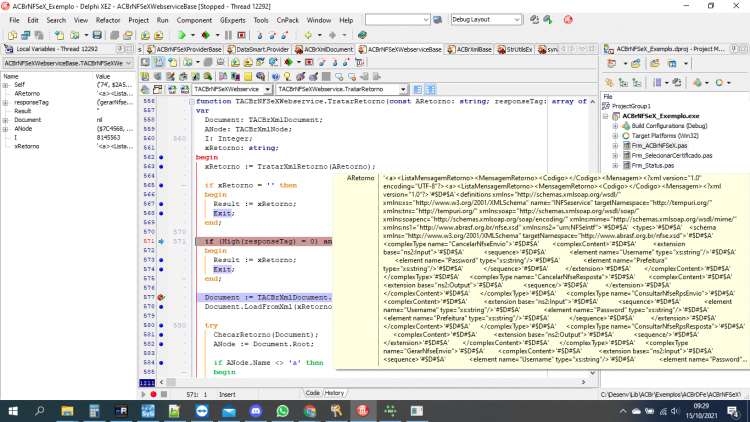This screenshot has height=422, width=750.
Task: Click Project Manager new folder icon
Action: [654, 64]
